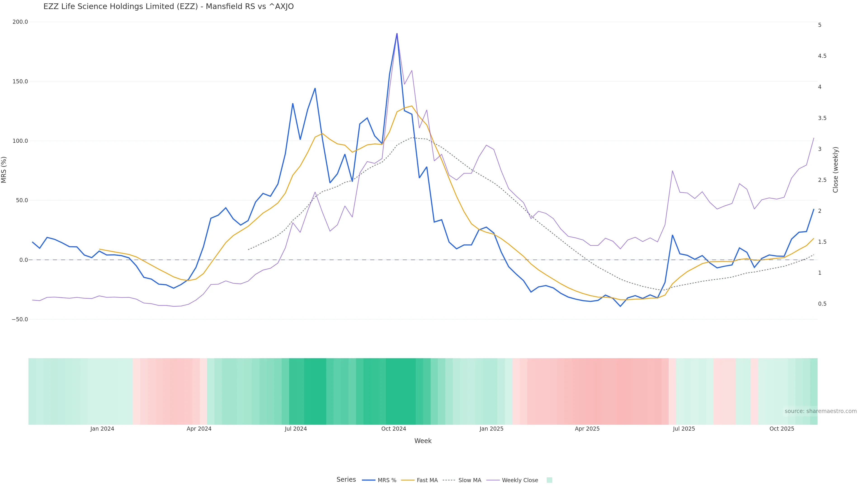Viewport: 868px width, 488px height.
Task: Click the green heatmap swatch in legend
Action: point(549,480)
